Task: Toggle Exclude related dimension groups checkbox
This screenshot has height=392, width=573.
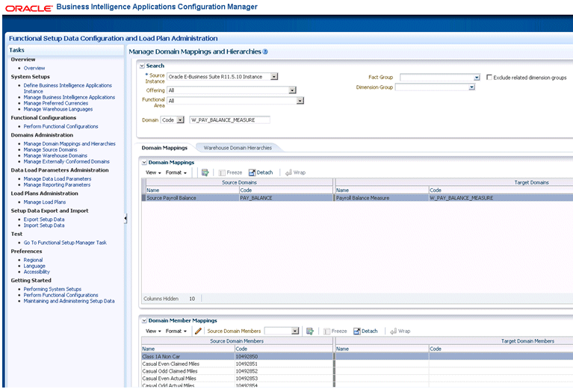Action: pos(489,77)
